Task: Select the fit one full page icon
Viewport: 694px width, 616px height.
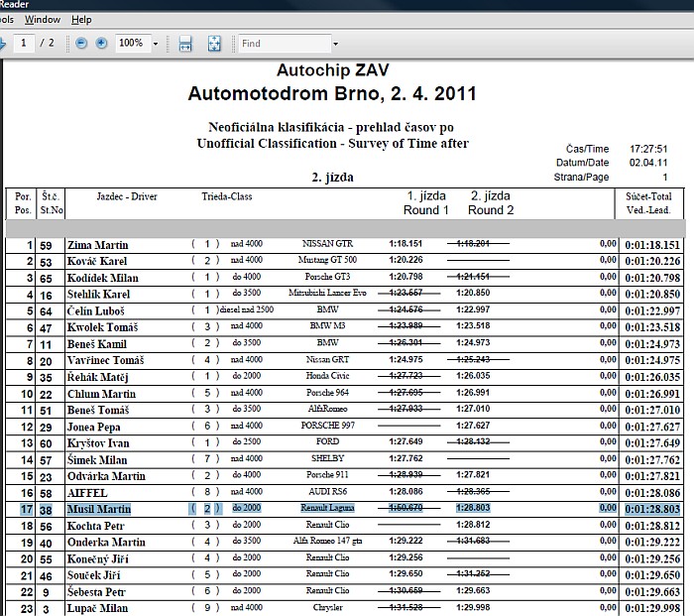Action: click(214, 44)
